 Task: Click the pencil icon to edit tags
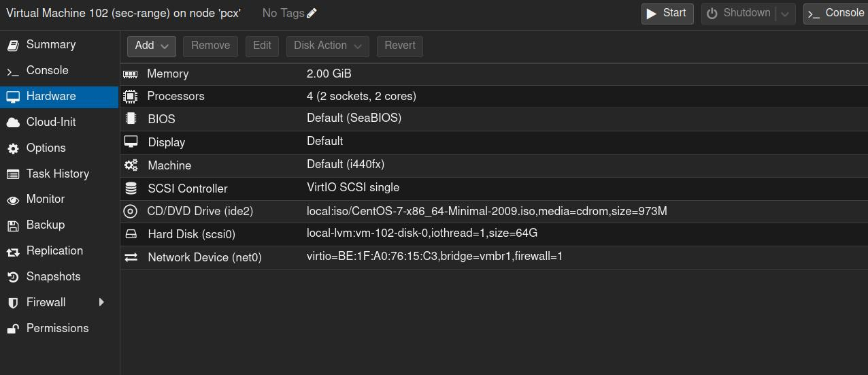312,13
